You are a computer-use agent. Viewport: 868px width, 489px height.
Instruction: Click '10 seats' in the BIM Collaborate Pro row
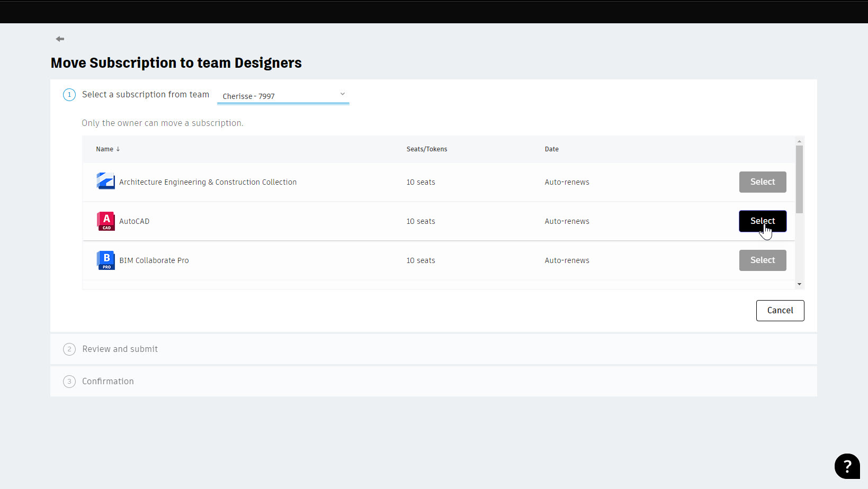pyautogui.click(x=420, y=260)
